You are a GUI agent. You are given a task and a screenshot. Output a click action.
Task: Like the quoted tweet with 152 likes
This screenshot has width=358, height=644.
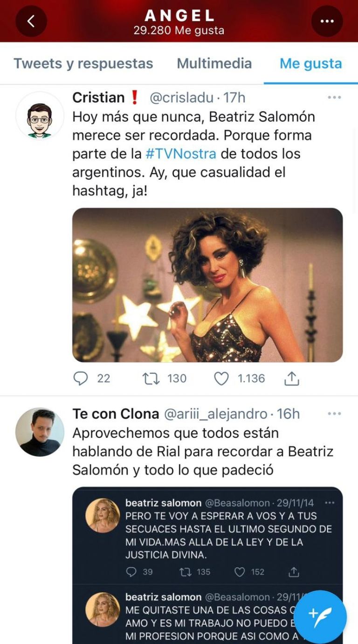click(240, 572)
